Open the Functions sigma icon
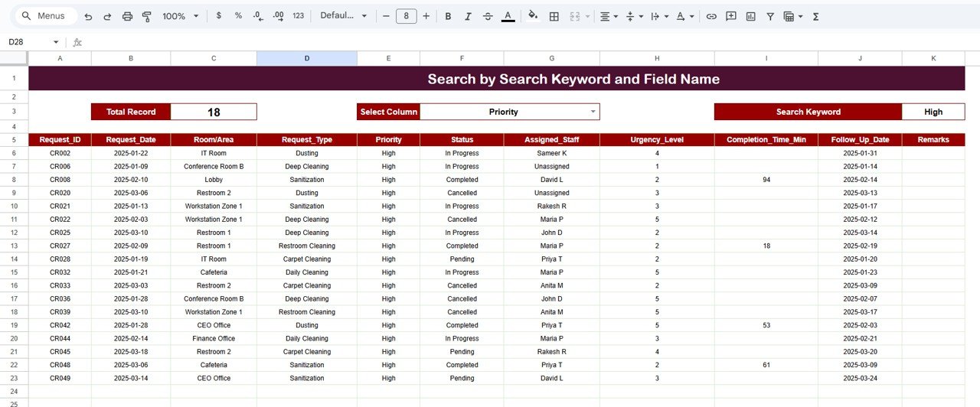 (x=815, y=16)
